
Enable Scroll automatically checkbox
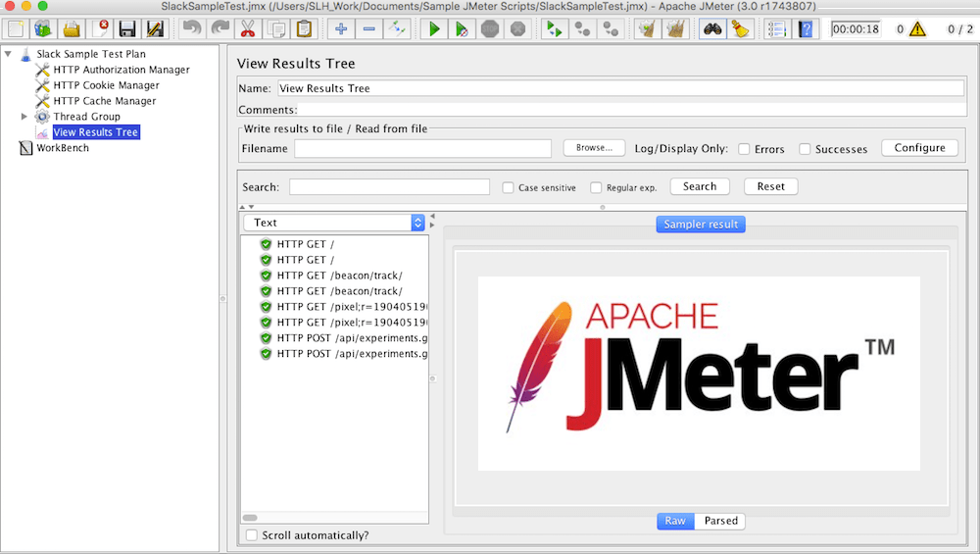point(252,535)
